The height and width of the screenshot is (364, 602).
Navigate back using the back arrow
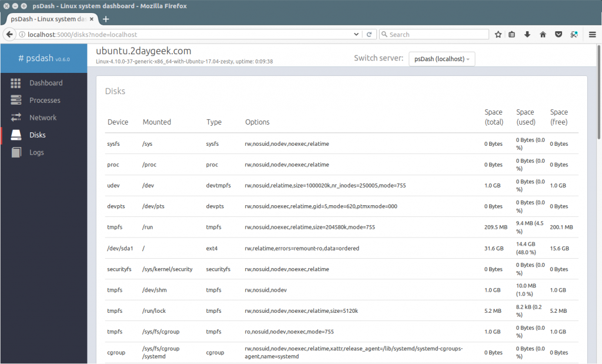point(9,34)
